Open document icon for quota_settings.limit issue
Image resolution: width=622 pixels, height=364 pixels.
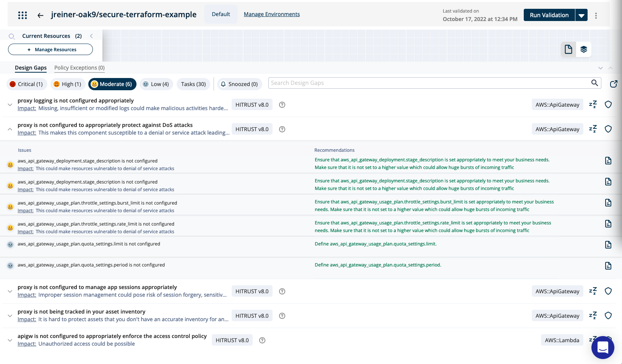[x=608, y=245]
